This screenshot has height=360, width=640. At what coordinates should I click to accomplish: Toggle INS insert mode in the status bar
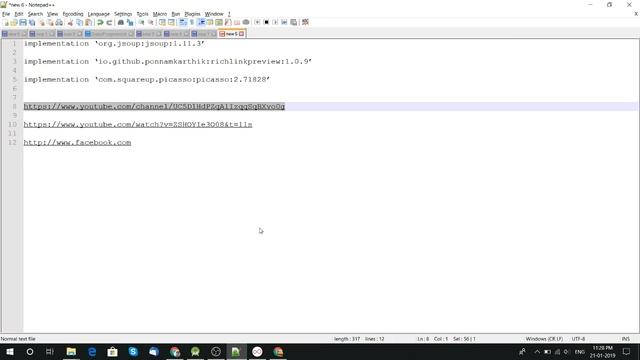click(625, 339)
